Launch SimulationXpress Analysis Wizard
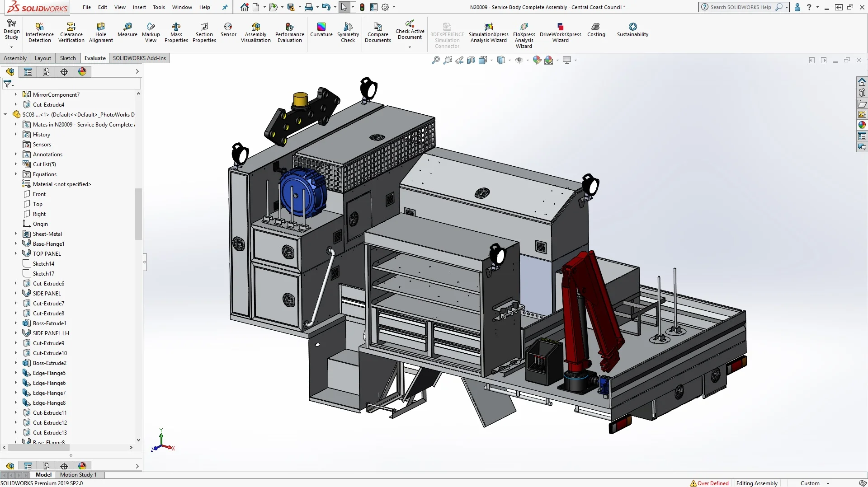868x487 pixels. (489, 33)
